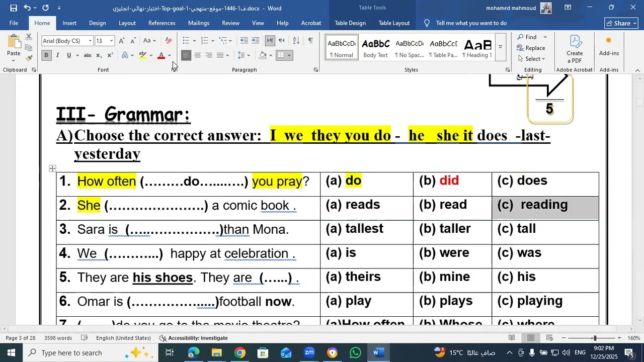
Task: Click the Windows search box
Action: point(91,353)
